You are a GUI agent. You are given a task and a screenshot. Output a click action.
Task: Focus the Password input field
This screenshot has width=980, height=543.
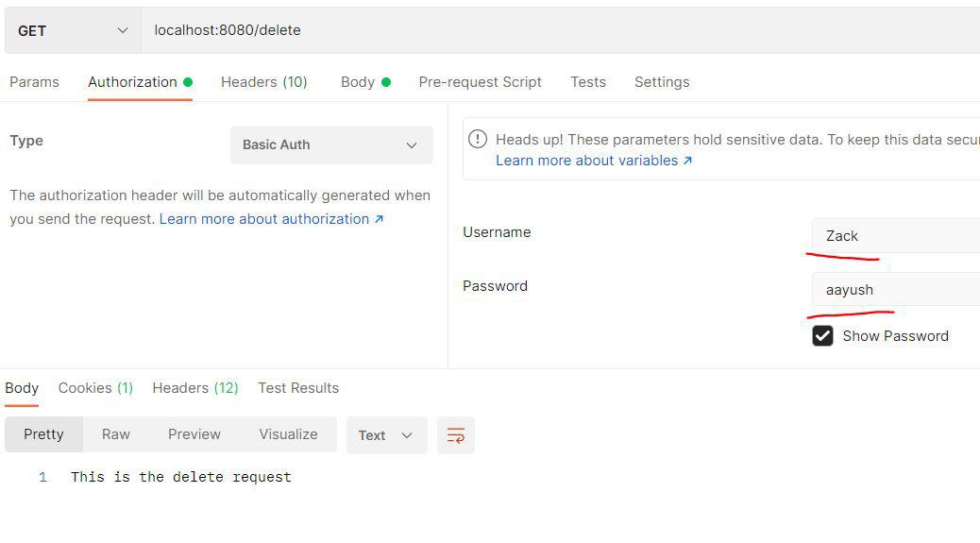[895, 290]
